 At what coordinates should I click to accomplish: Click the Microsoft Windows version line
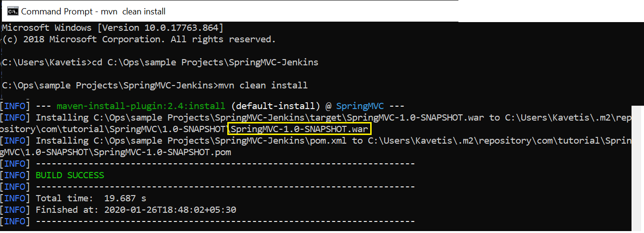click(x=113, y=28)
